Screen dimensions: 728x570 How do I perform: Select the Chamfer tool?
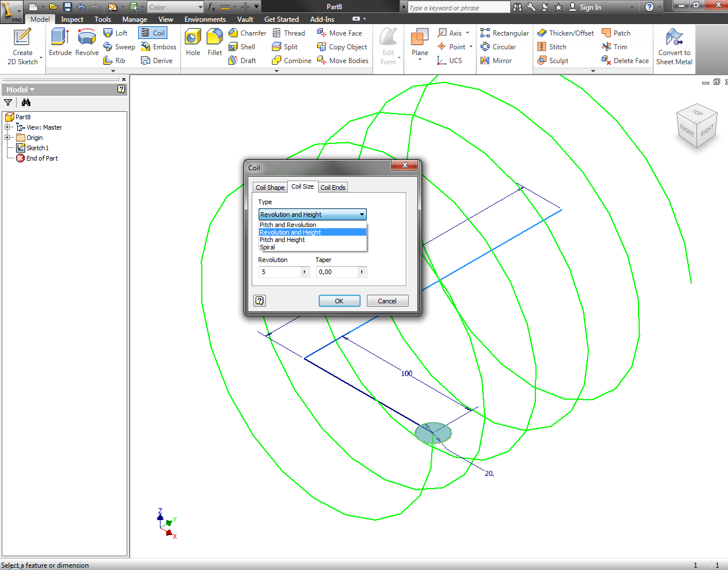[247, 33]
